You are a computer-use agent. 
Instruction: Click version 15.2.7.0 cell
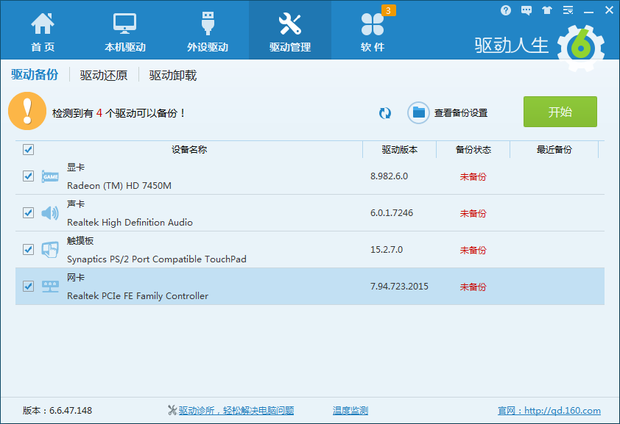(386, 250)
